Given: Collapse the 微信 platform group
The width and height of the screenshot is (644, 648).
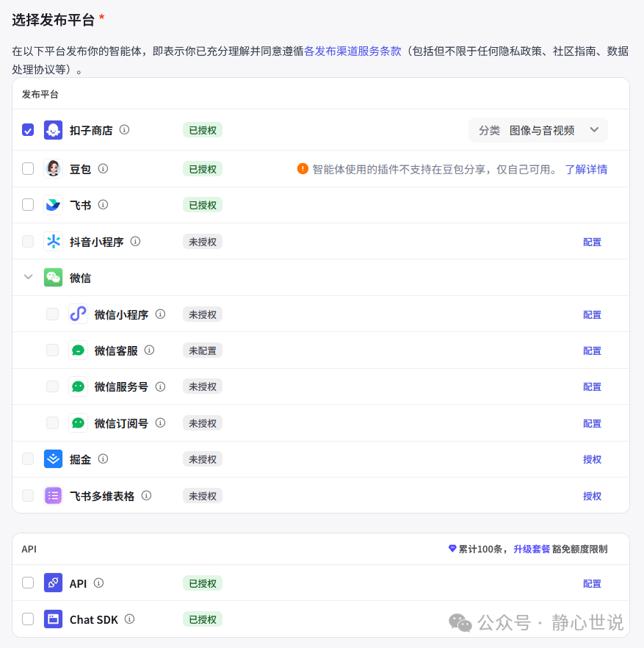Looking at the screenshot, I should (27, 277).
